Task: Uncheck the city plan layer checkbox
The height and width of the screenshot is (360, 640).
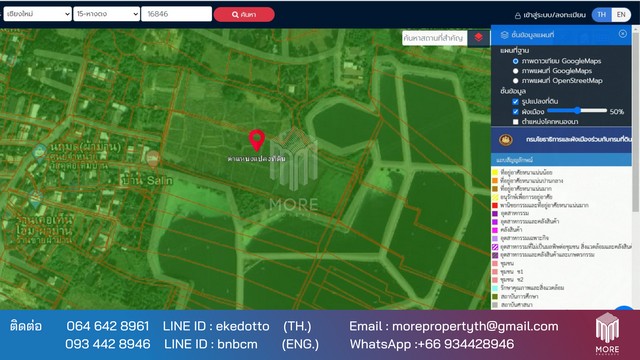Action: [516, 111]
